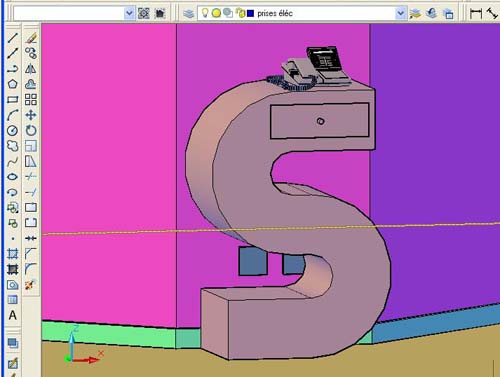Open the left toolbar combo box arrow

tap(129, 13)
